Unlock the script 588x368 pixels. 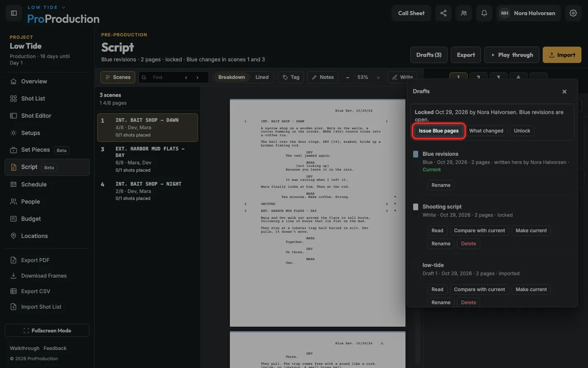pyautogui.click(x=522, y=131)
